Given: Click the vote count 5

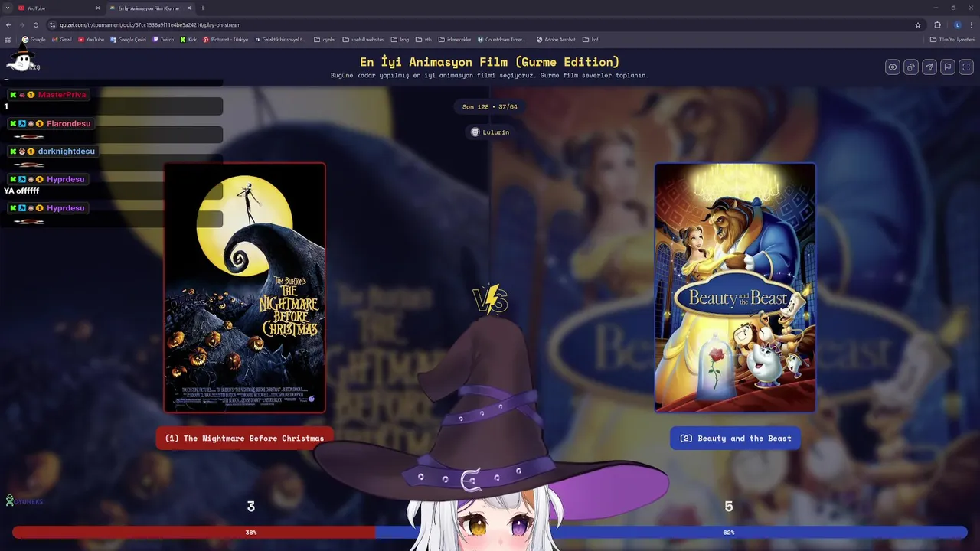Looking at the screenshot, I should coord(729,507).
